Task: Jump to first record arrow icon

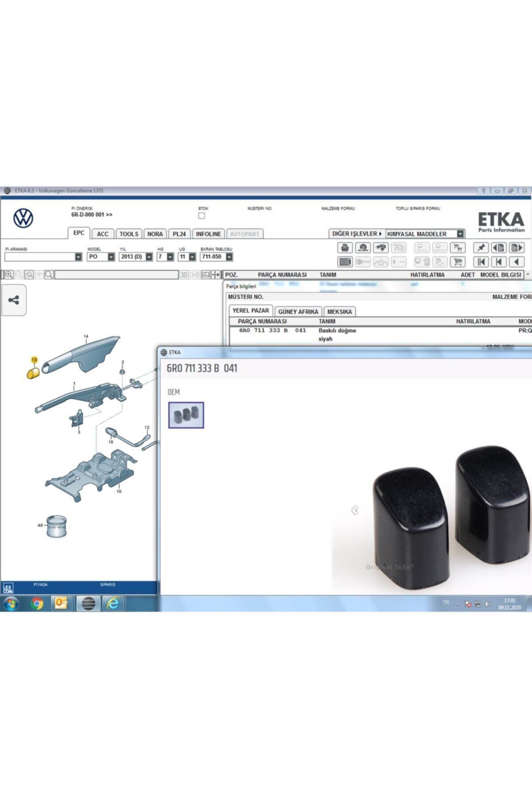Action: (481, 262)
